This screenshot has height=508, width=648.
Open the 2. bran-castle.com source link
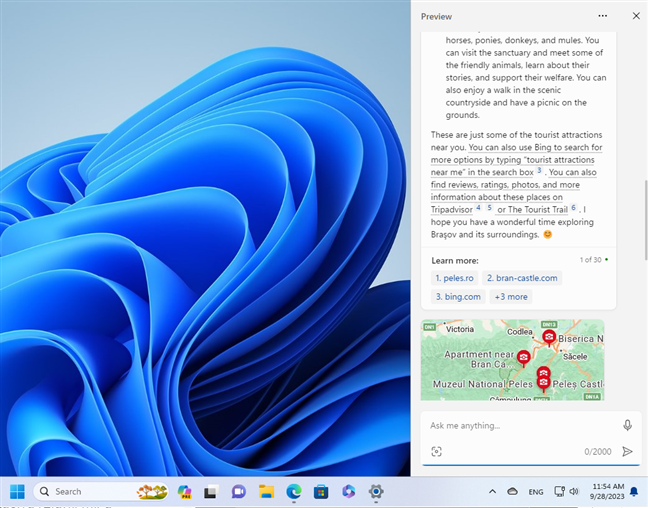click(522, 278)
